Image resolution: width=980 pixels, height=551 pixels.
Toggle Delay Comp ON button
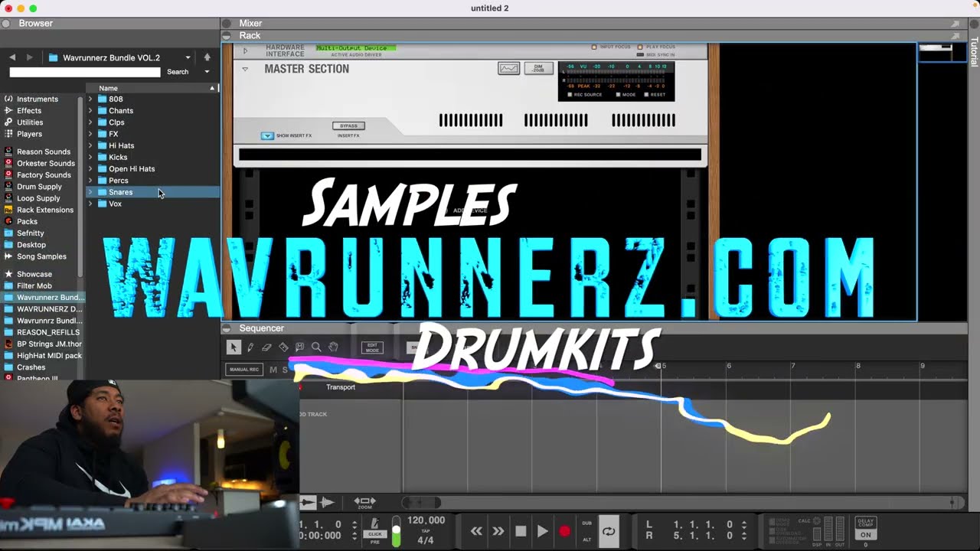(866, 535)
